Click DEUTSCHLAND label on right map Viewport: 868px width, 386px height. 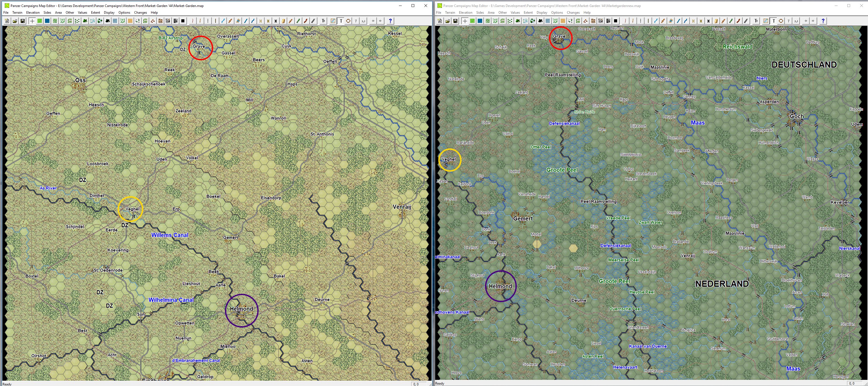804,65
